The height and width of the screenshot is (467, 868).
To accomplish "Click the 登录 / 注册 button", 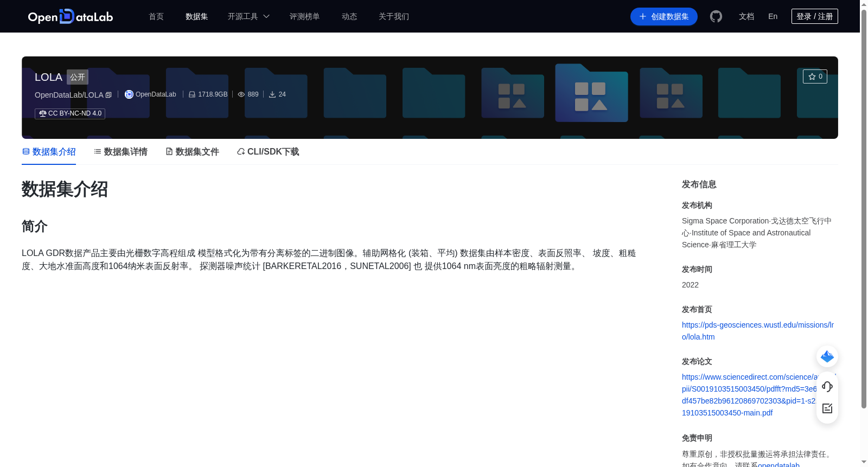I will click(x=815, y=16).
